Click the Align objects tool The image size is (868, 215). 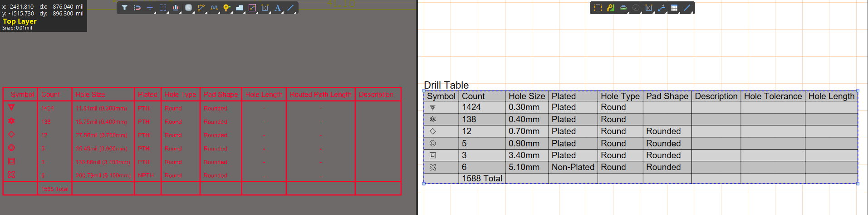176,8
